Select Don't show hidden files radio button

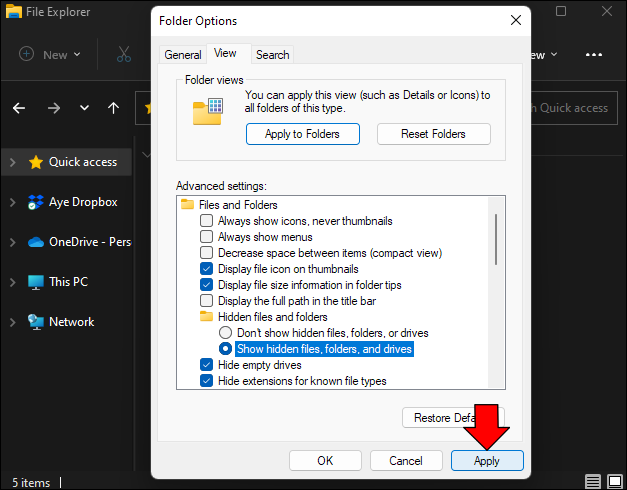tap(226, 333)
